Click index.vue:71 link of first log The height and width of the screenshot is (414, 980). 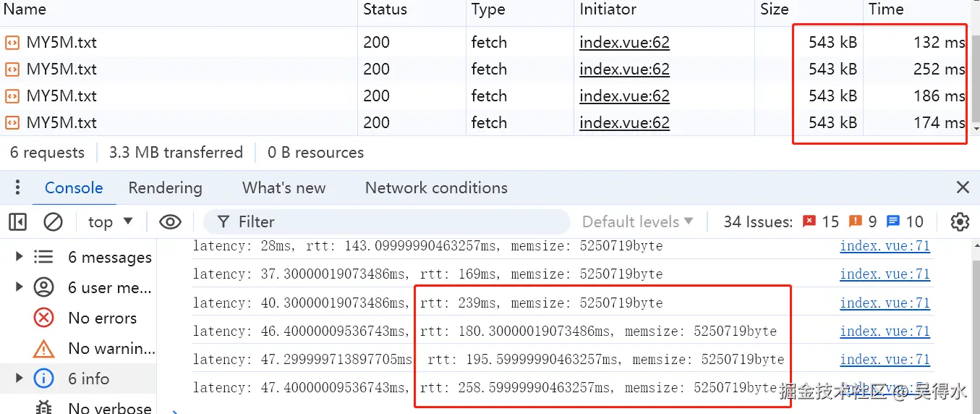(885, 246)
